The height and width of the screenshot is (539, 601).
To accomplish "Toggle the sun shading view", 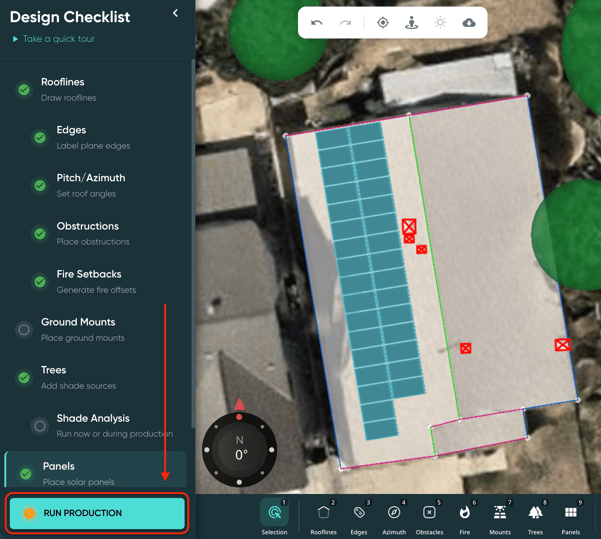I will coord(440,23).
